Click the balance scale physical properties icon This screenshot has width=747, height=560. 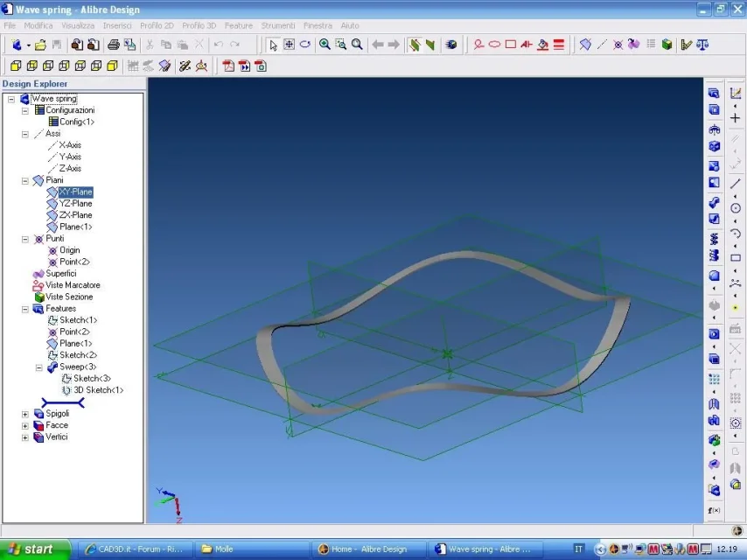702,45
